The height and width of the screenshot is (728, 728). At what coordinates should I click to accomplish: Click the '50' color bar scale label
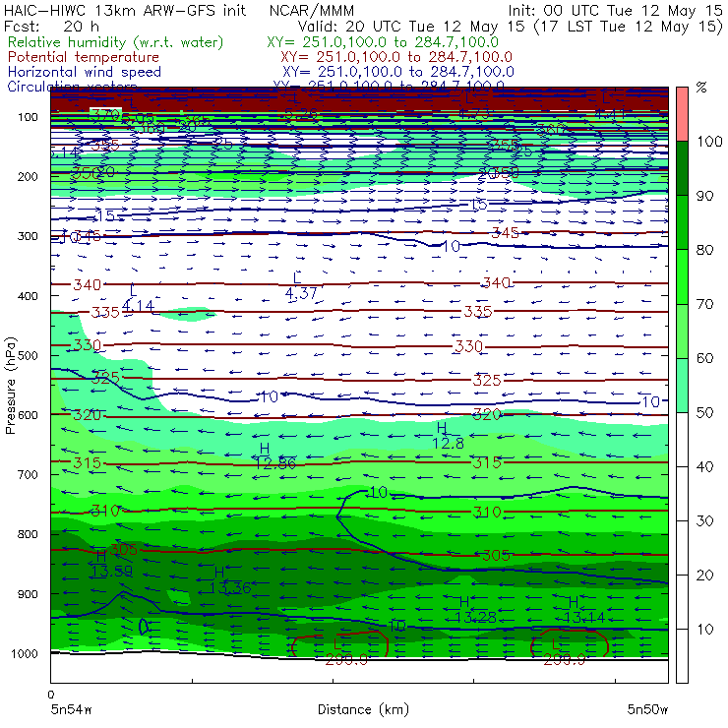click(x=704, y=412)
